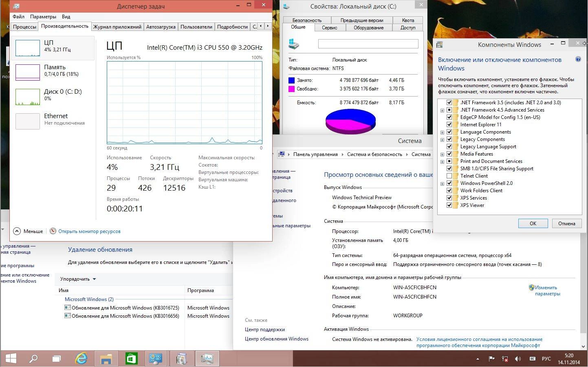
Task: Select Disk 0 graph thumbnail
Action: [28, 97]
